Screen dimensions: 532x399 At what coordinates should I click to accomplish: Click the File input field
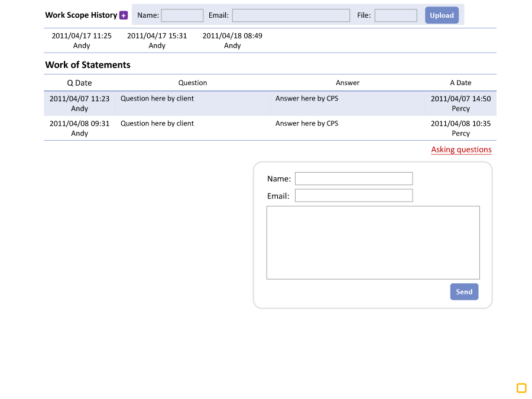(x=395, y=15)
